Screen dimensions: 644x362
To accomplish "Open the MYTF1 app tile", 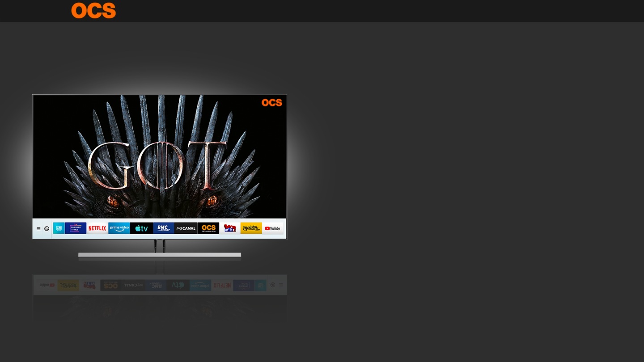I will tap(230, 228).
